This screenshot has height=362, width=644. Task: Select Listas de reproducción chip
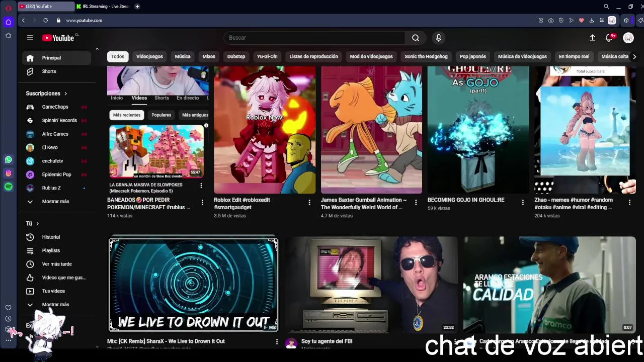[313, 57]
